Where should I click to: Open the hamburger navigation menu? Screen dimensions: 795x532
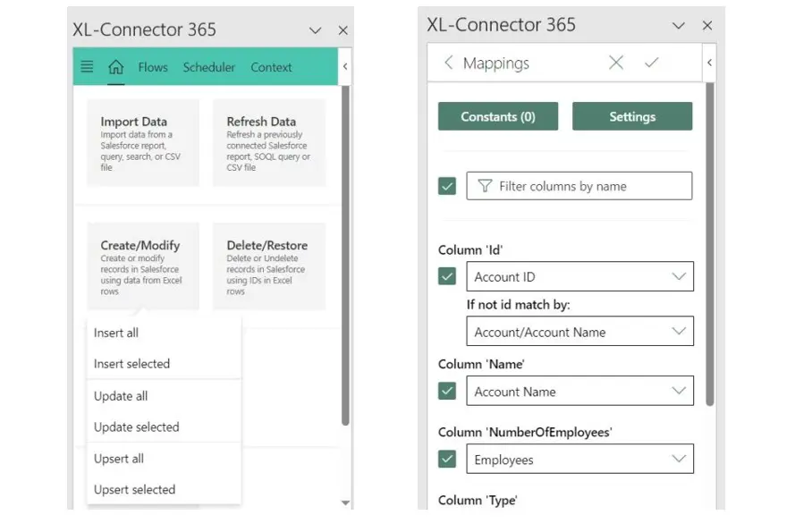87,66
